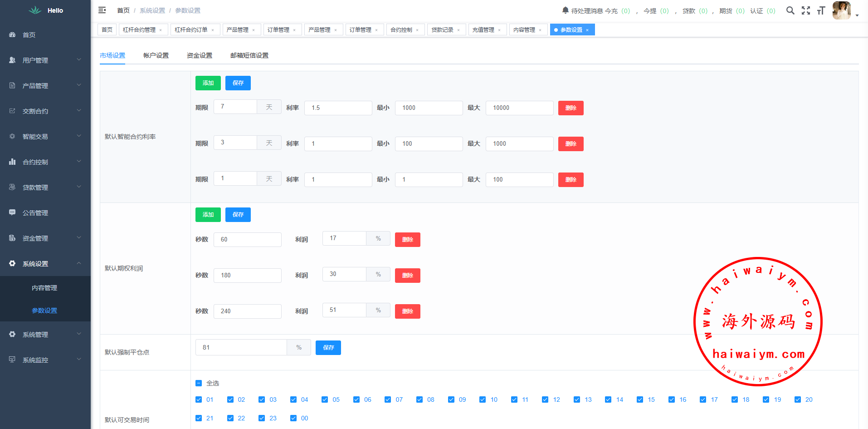The image size is (868, 429).
Task: Click the 交割合约 icon in sidebar
Action: tap(12, 111)
